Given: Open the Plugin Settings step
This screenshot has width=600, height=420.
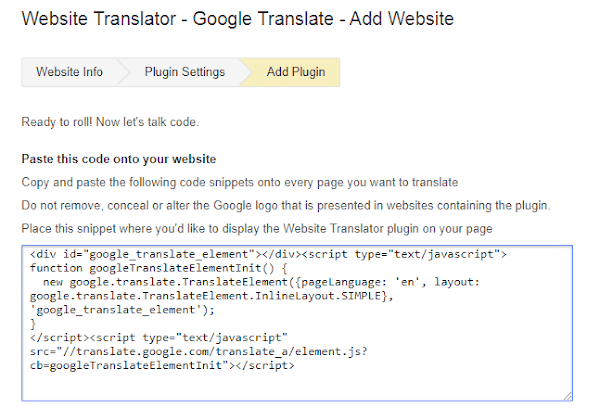Looking at the screenshot, I should click(x=185, y=72).
